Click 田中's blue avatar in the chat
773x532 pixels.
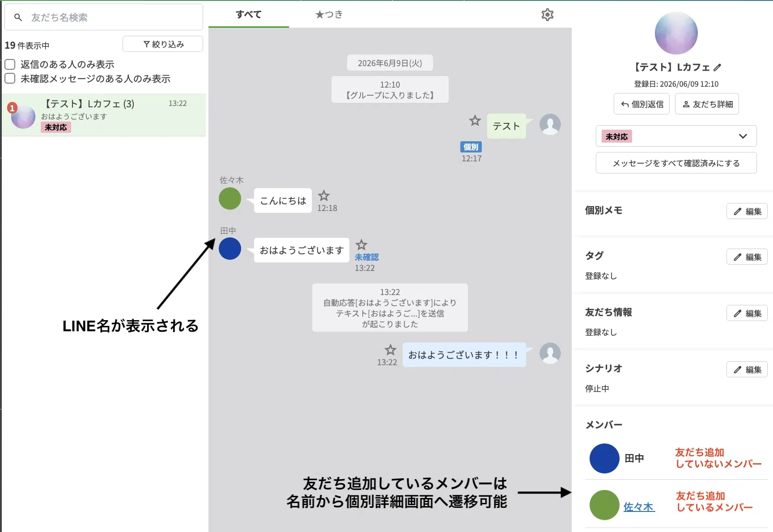[230, 249]
